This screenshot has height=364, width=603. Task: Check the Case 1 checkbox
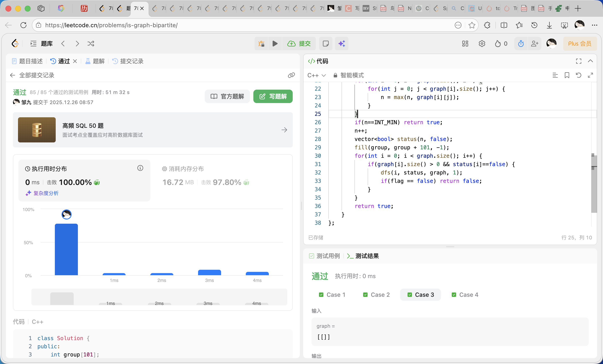[321, 295]
